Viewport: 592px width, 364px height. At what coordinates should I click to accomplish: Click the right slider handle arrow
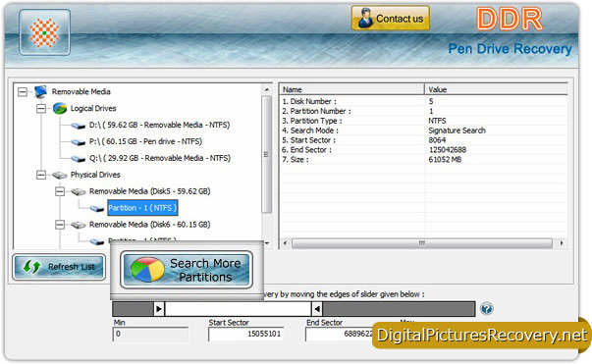pyautogui.click(x=317, y=309)
